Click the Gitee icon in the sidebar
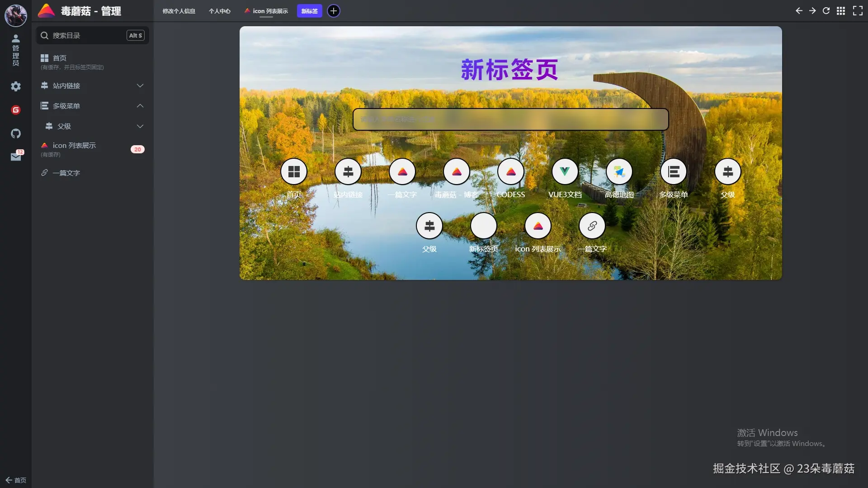868x488 pixels. click(16, 109)
